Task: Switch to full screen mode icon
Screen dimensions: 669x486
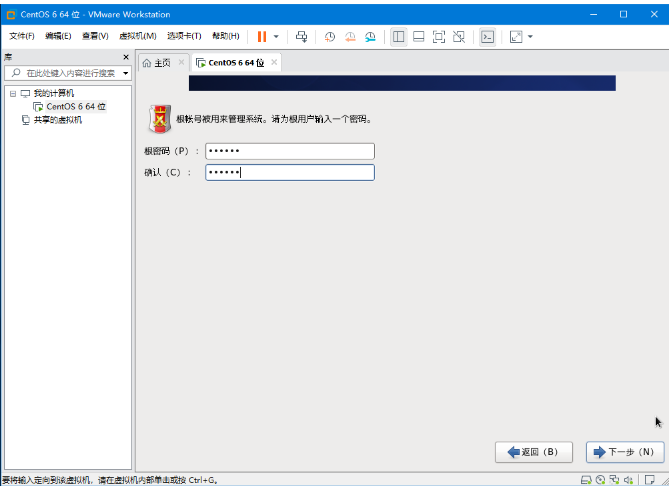Action: click(439, 37)
